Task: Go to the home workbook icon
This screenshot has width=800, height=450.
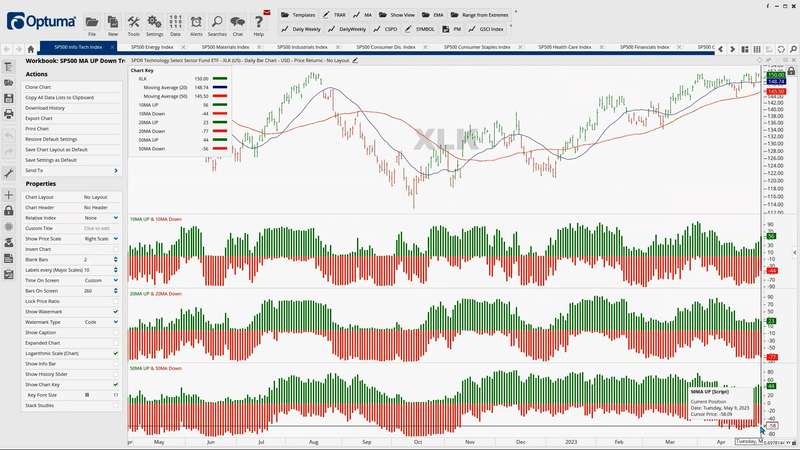Action: (31, 49)
